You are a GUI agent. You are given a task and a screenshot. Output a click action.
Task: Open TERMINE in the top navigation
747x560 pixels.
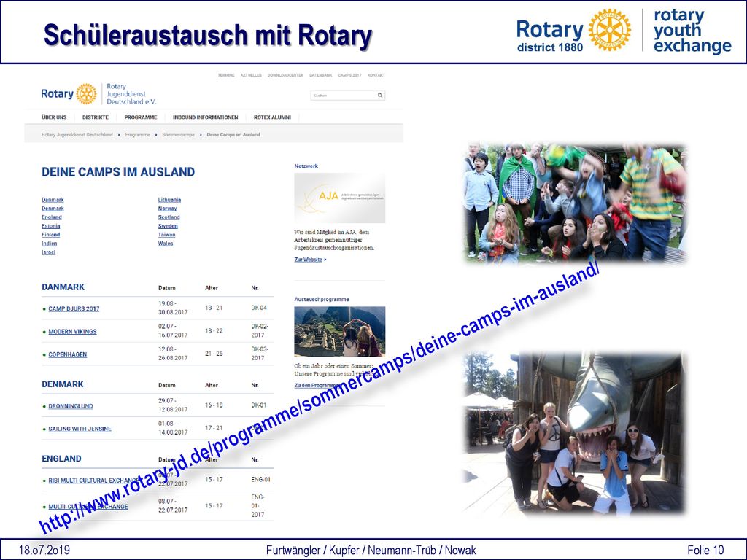point(226,75)
